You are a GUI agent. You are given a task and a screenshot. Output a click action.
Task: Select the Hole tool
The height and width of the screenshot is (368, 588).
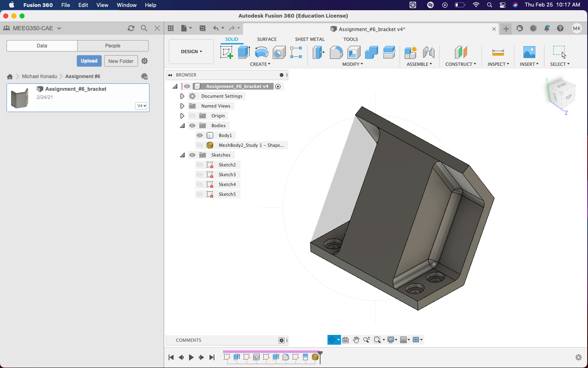coord(279,52)
